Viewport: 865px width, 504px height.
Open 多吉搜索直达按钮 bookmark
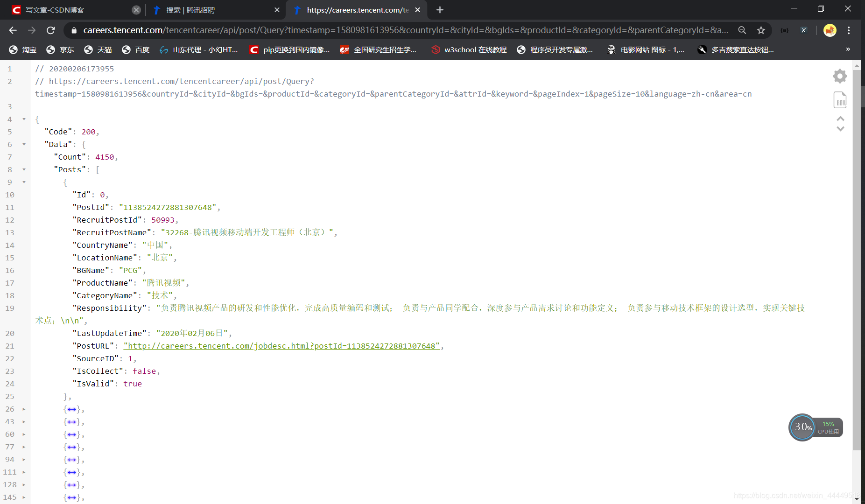click(736, 49)
